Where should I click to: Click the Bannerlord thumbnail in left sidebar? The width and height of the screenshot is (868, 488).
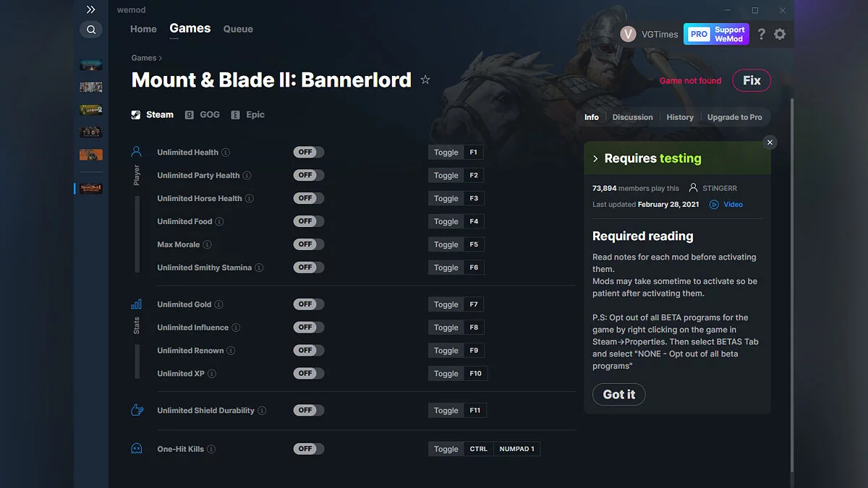tap(90, 188)
